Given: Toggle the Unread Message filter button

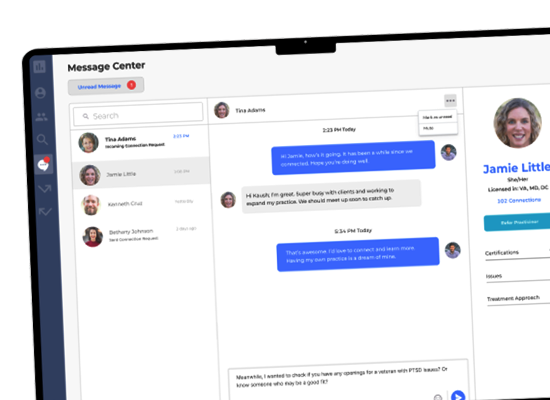Looking at the screenshot, I should click(106, 86).
